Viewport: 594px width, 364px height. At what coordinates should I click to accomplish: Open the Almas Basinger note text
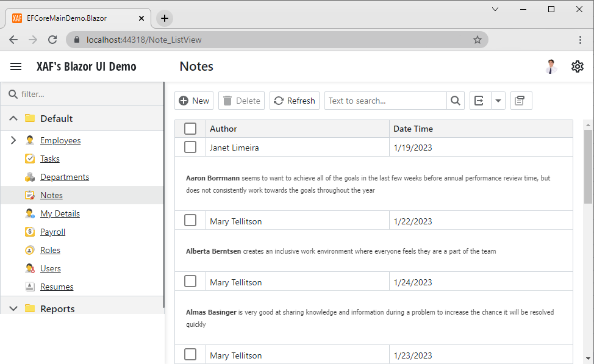[x=370, y=318]
